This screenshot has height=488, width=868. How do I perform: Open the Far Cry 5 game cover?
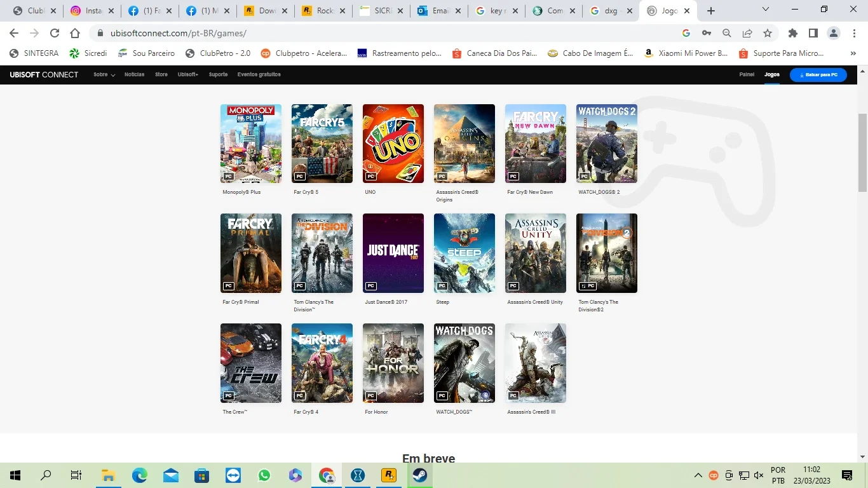tap(322, 144)
